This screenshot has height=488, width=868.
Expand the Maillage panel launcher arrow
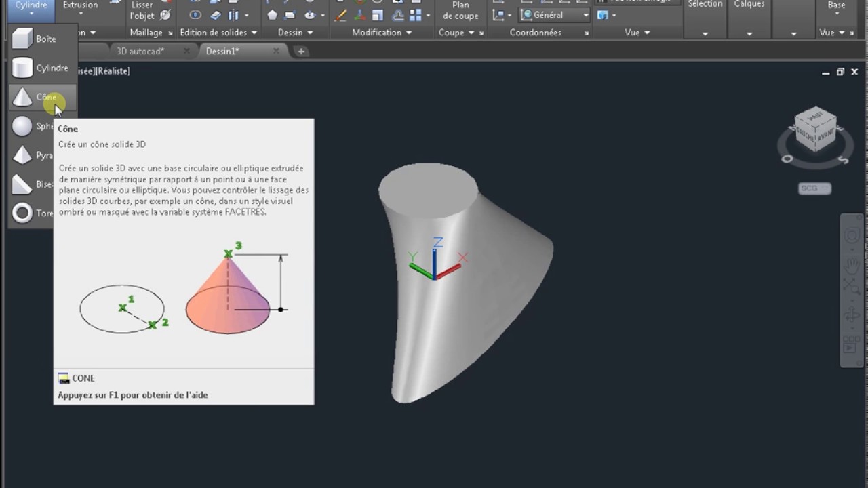(170, 33)
